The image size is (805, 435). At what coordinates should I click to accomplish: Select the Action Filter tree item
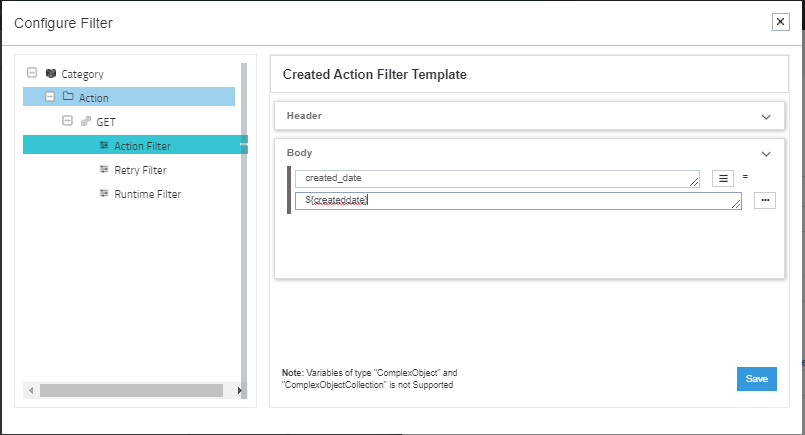point(136,145)
